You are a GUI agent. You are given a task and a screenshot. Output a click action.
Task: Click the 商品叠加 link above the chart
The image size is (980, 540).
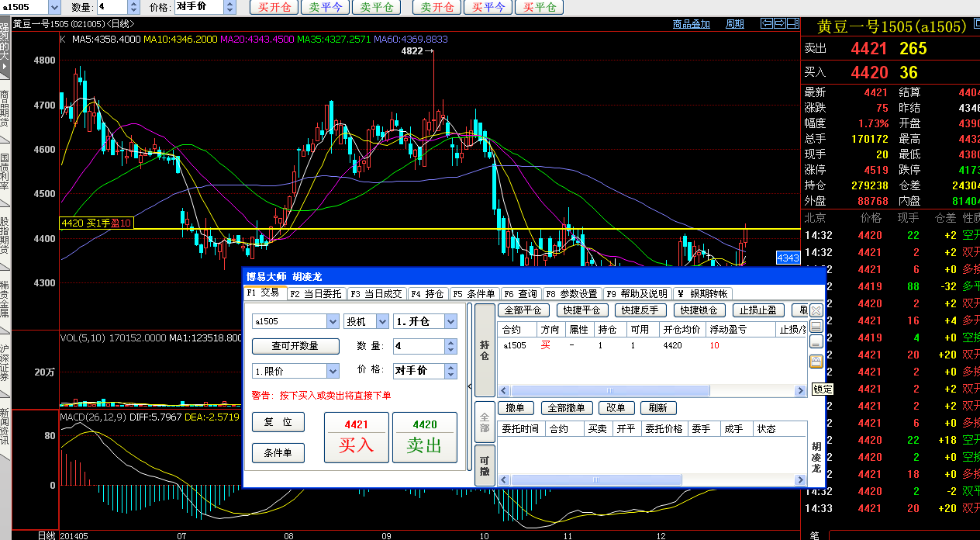click(691, 24)
